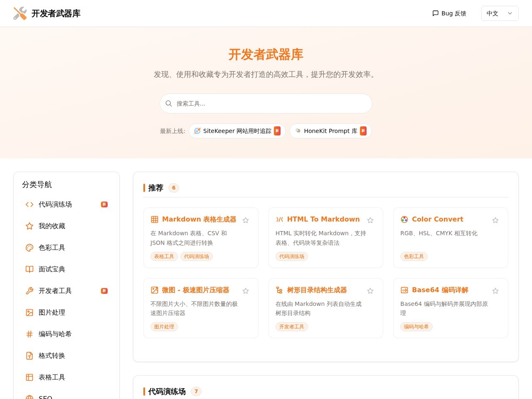
Task: Click the code brackets icon beside 代码演练场
Action: tap(30, 204)
